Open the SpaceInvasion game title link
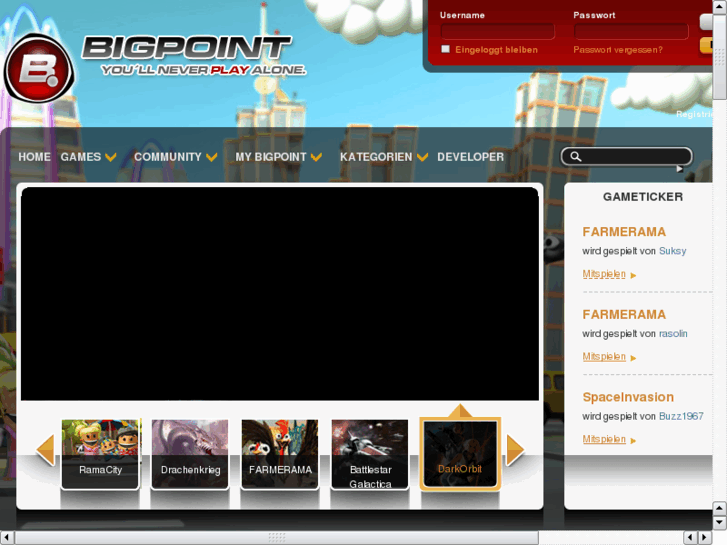The width and height of the screenshot is (727, 545). coord(628,397)
